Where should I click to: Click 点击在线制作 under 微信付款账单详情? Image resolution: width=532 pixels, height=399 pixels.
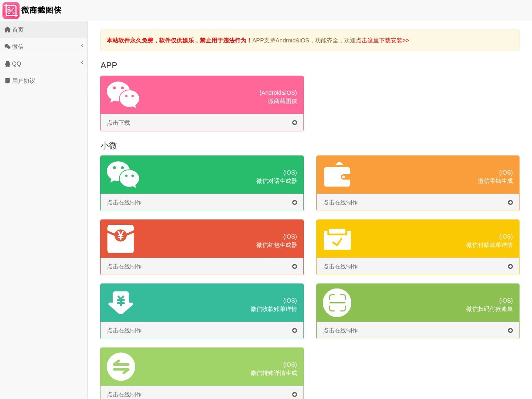(340, 266)
